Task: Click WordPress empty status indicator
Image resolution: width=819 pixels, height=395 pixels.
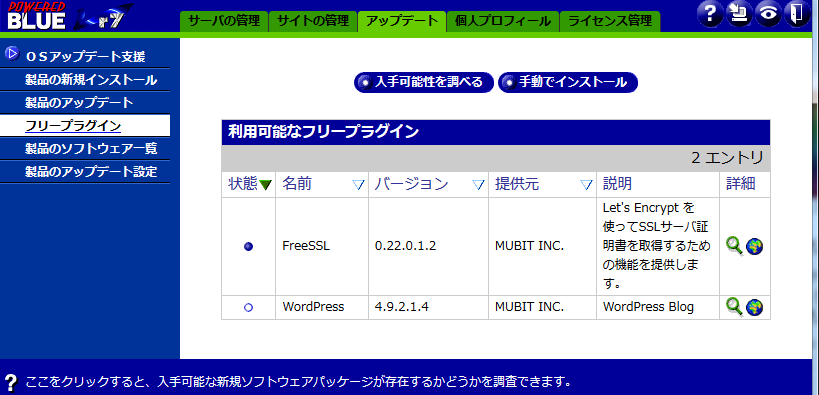Action: (x=249, y=308)
